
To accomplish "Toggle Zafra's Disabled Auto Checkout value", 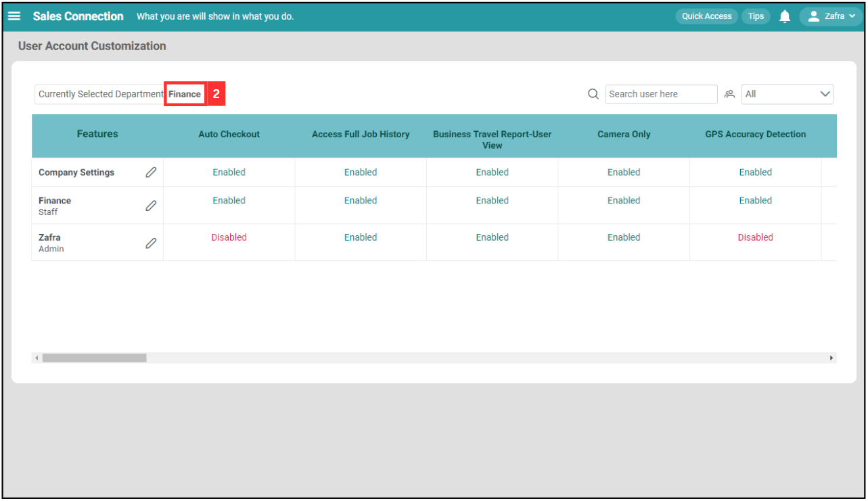I will (229, 237).
